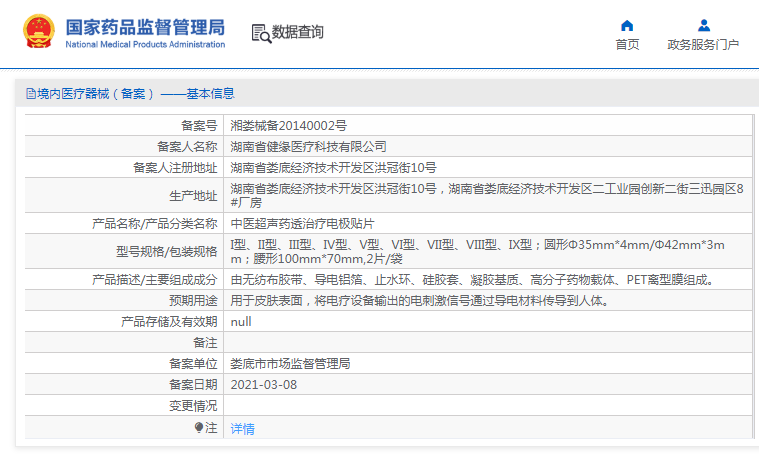Click 备案日期 row label
Viewport: 759px width, 458px height.
[x=193, y=385]
